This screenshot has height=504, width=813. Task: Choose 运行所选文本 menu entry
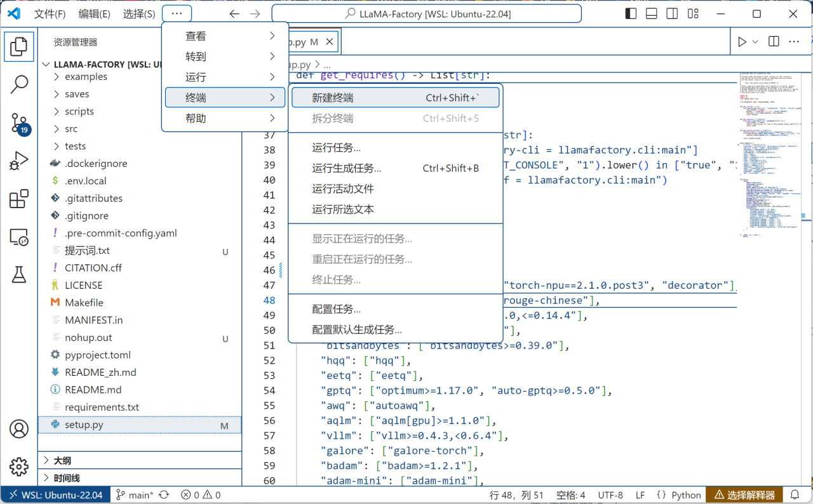click(x=396, y=209)
